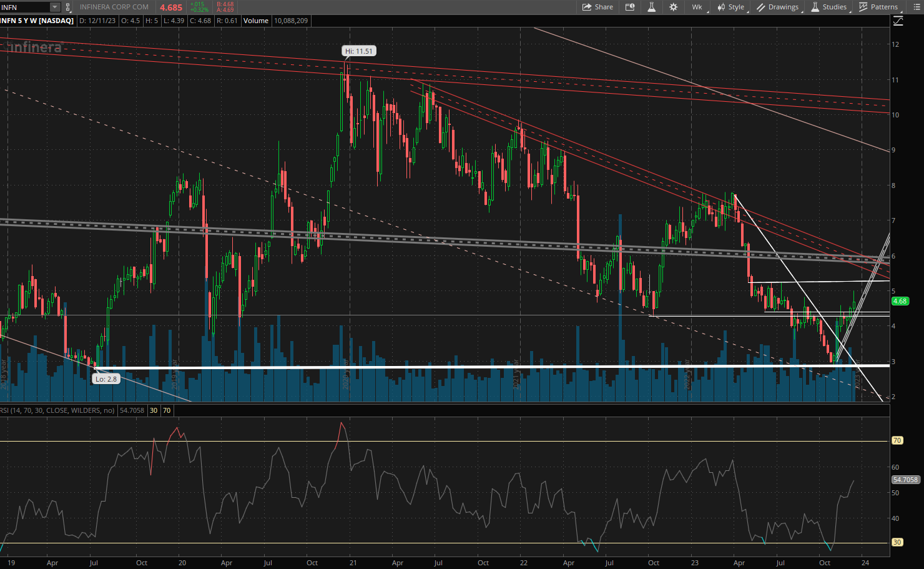Click the flask Edit Studies icon
This screenshot has height=569, width=924.
(651, 7)
